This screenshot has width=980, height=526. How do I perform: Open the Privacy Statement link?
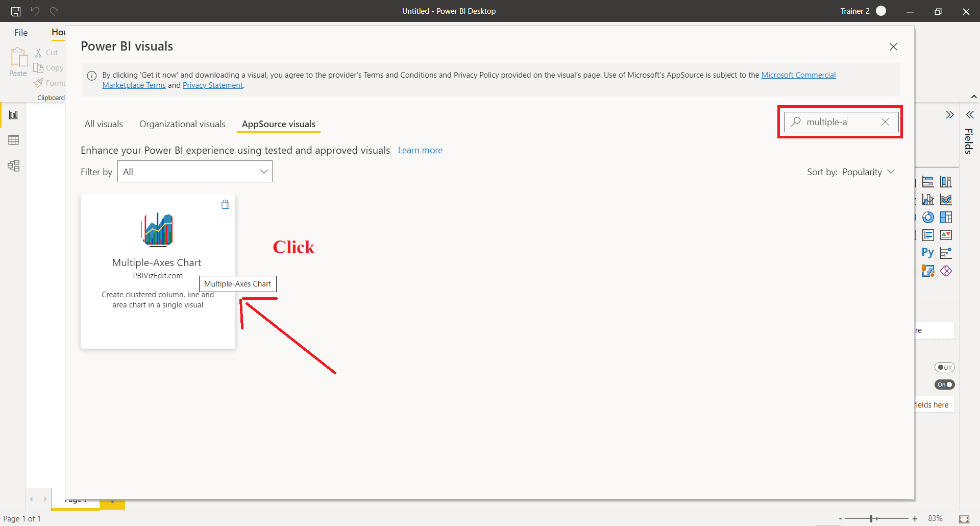pos(212,85)
